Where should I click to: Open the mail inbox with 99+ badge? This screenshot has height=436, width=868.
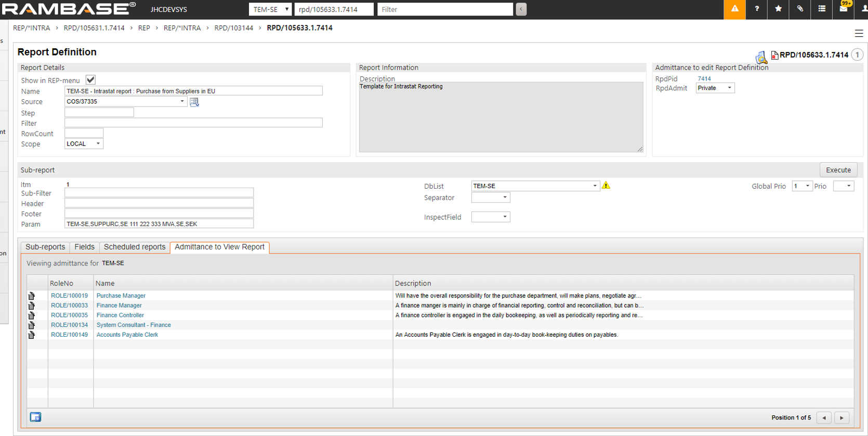click(x=844, y=9)
